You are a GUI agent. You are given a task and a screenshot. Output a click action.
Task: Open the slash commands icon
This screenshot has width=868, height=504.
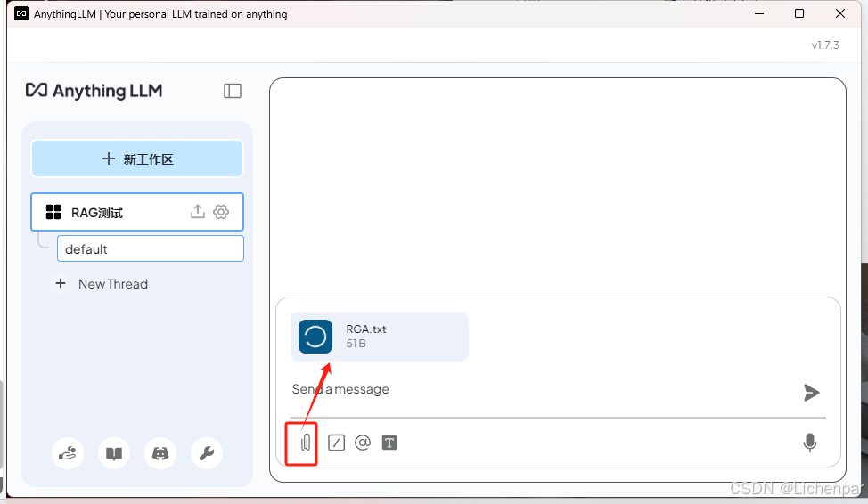(x=336, y=443)
